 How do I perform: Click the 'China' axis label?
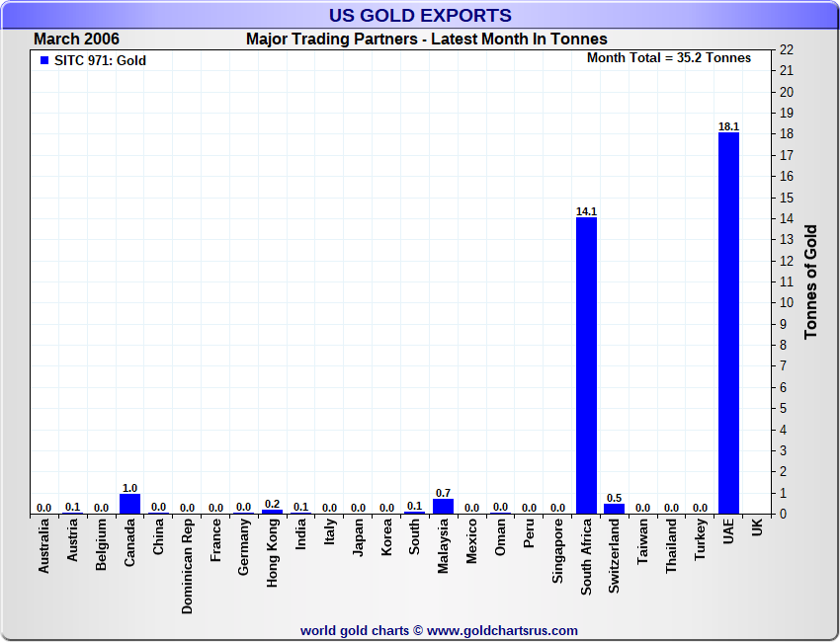point(158,536)
